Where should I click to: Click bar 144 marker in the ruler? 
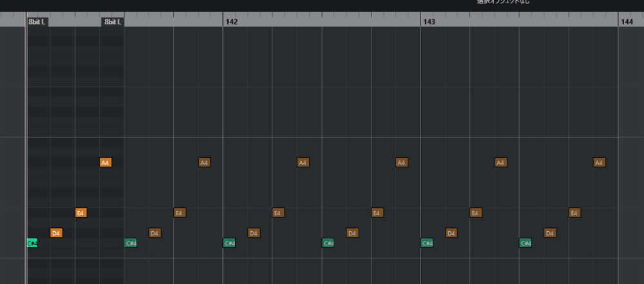click(627, 21)
